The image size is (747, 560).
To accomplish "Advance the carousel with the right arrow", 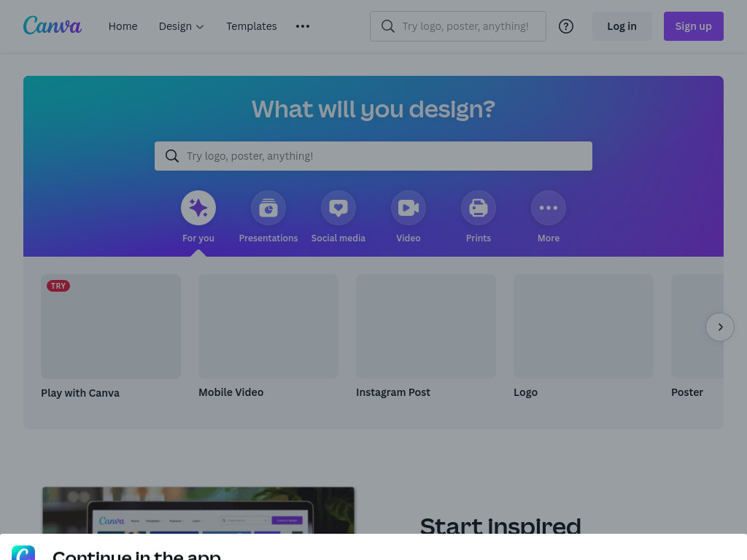I will coord(720,327).
